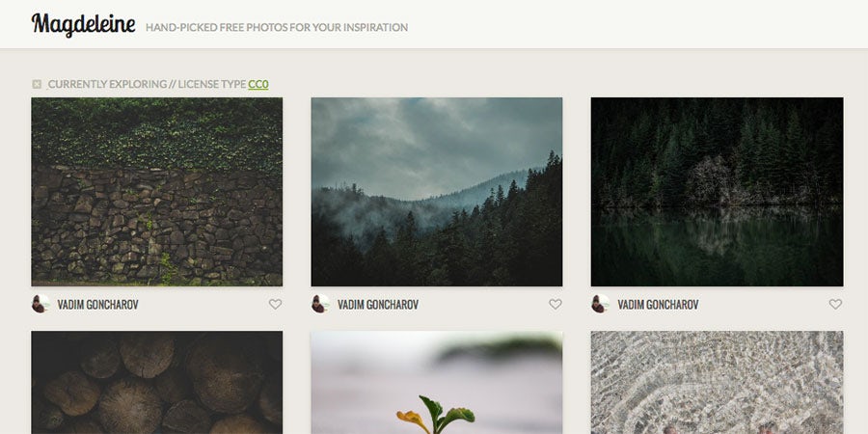Open the author avatar under the foggy forest photo
This screenshot has width=868, height=434.
pyautogui.click(x=320, y=304)
